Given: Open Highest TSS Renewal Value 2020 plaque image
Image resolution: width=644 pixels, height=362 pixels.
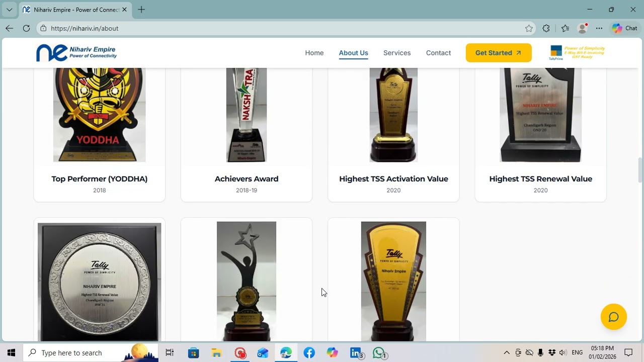Looking at the screenshot, I should tap(540, 115).
